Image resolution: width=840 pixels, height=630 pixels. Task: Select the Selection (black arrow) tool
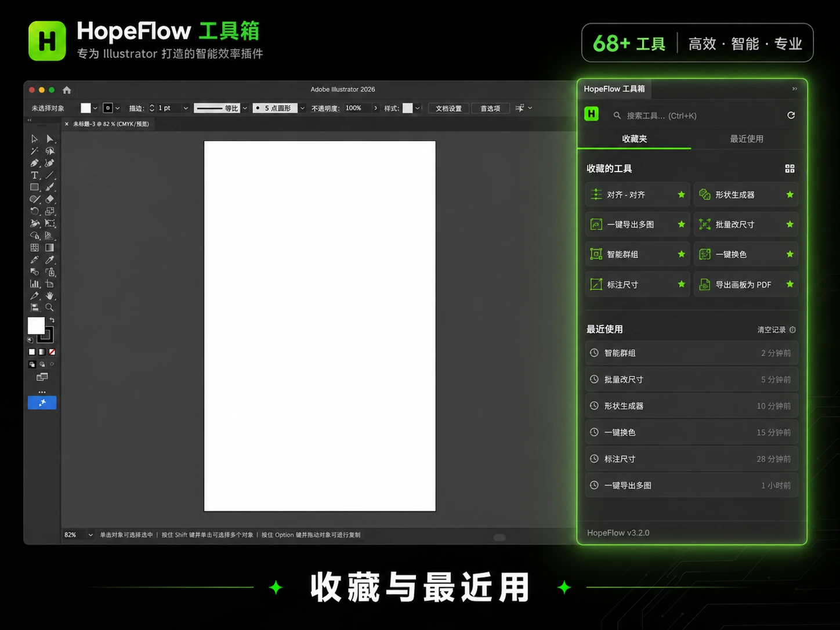point(34,139)
